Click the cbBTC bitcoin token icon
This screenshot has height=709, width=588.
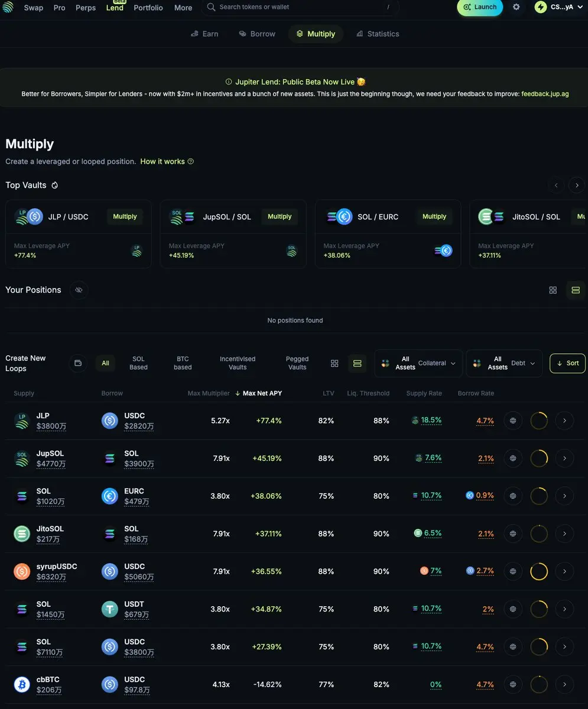coord(22,684)
